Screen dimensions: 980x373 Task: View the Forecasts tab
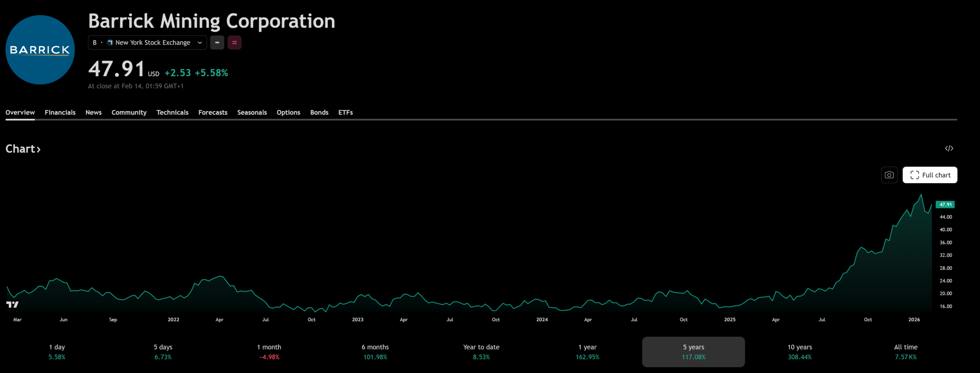pyautogui.click(x=213, y=112)
